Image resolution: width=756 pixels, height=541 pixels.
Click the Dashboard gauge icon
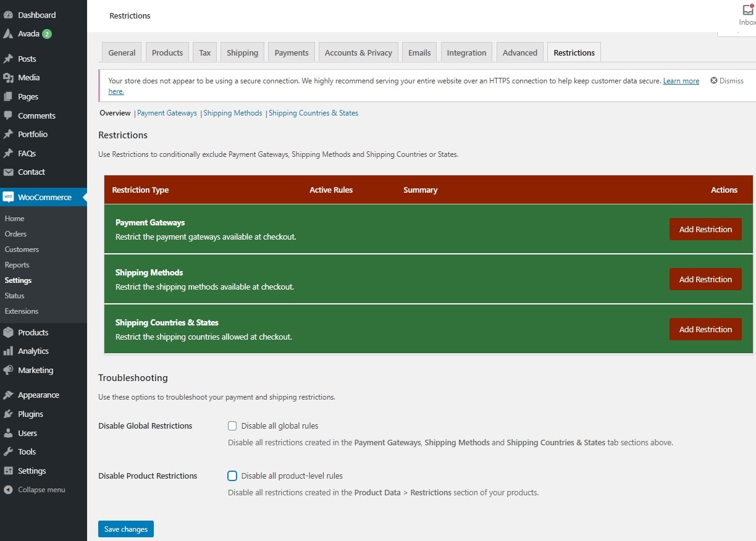(x=8, y=15)
